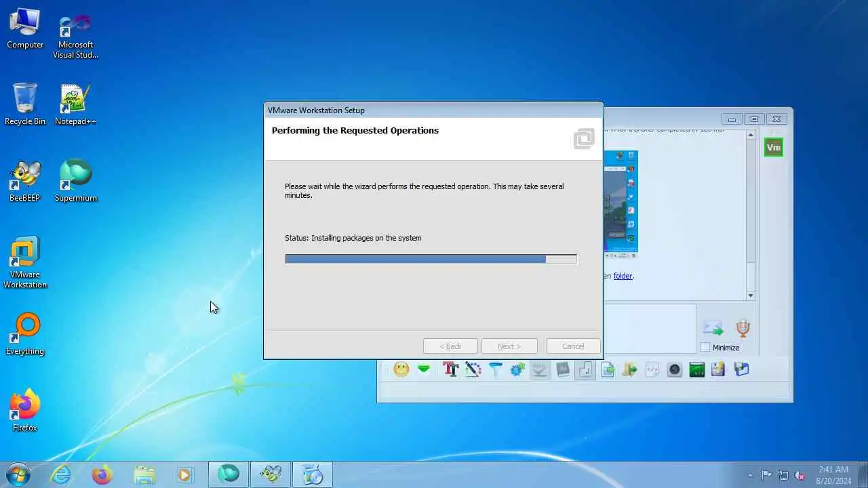Click the 'Status: Installing packages on the system' text
The width and height of the screenshot is (868, 488).
[x=353, y=238]
